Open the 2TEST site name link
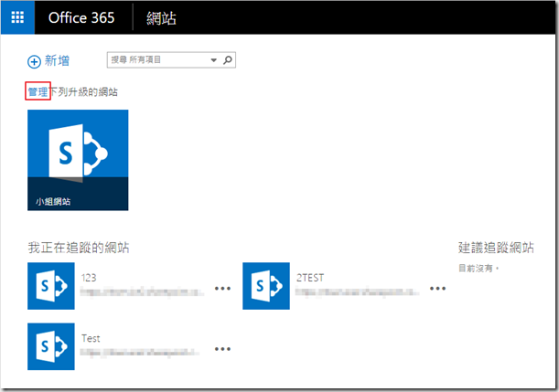 (x=310, y=278)
